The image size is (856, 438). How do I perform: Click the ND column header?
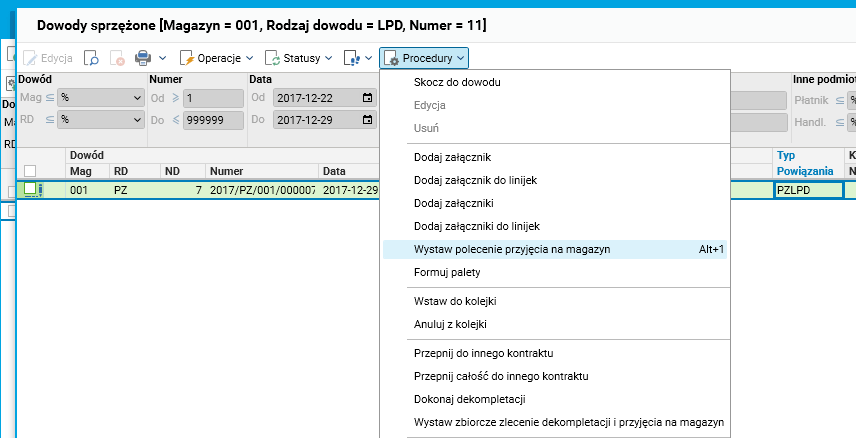click(x=183, y=171)
